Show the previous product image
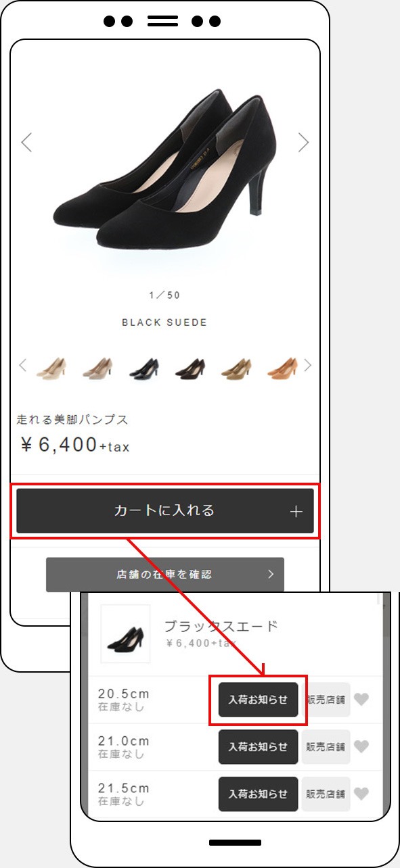400x868 pixels. pos(26,142)
